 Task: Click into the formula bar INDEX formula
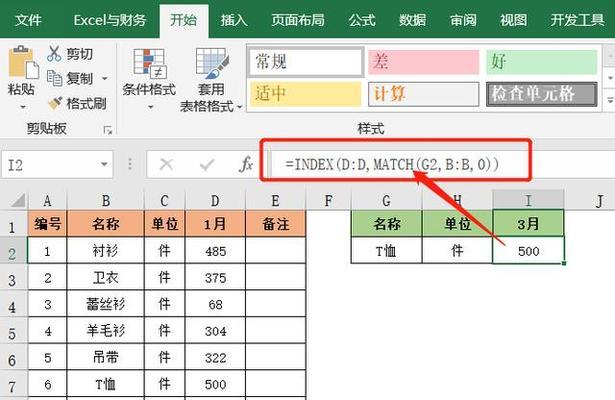pyautogui.click(x=392, y=164)
